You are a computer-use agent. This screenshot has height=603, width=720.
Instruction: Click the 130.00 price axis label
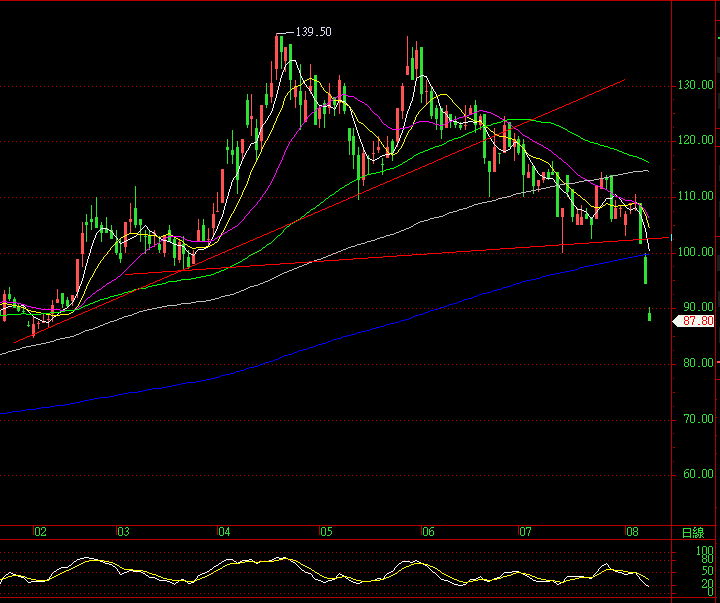696,85
